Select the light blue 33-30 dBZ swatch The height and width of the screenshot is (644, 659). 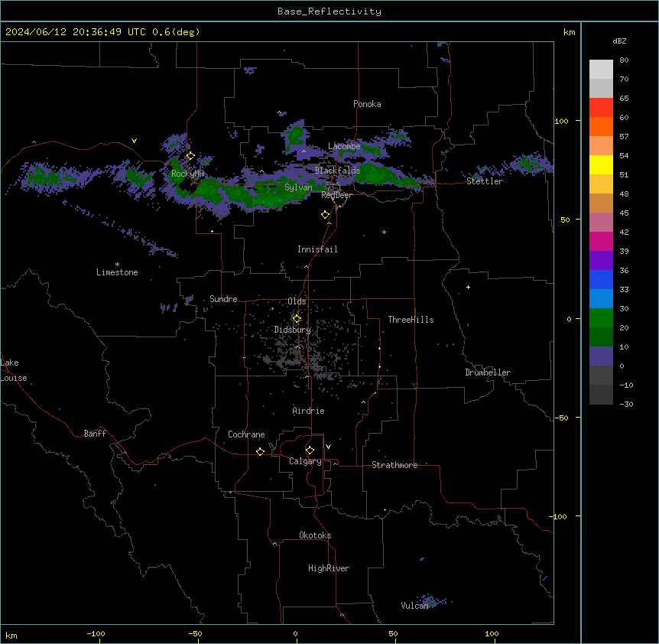pos(601,299)
